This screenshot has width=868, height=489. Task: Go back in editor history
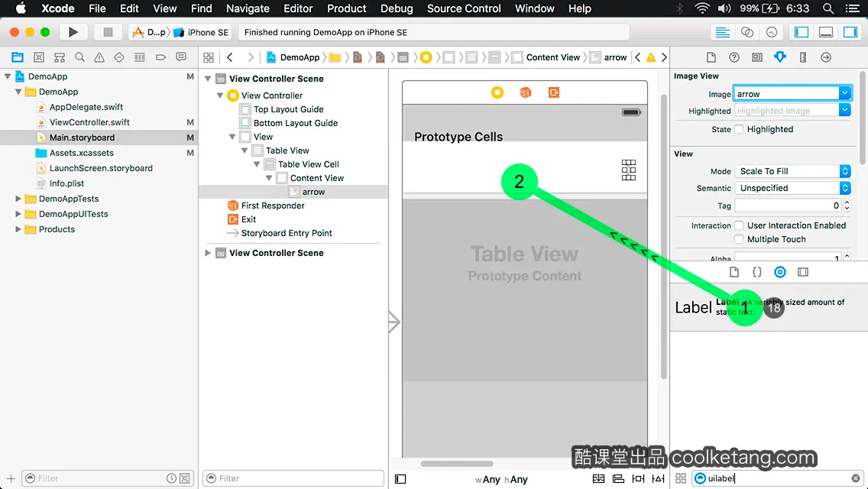pyautogui.click(x=230, y=57)
